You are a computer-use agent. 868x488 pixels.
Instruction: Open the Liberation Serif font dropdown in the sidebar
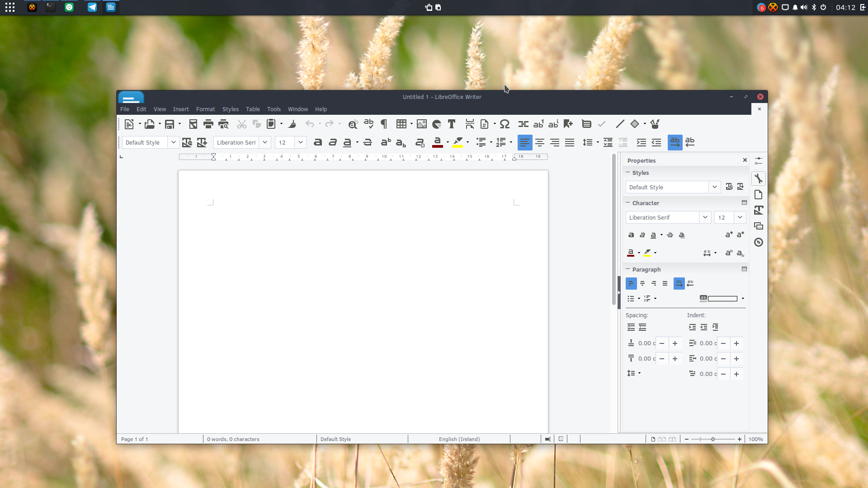click(705, 217)
